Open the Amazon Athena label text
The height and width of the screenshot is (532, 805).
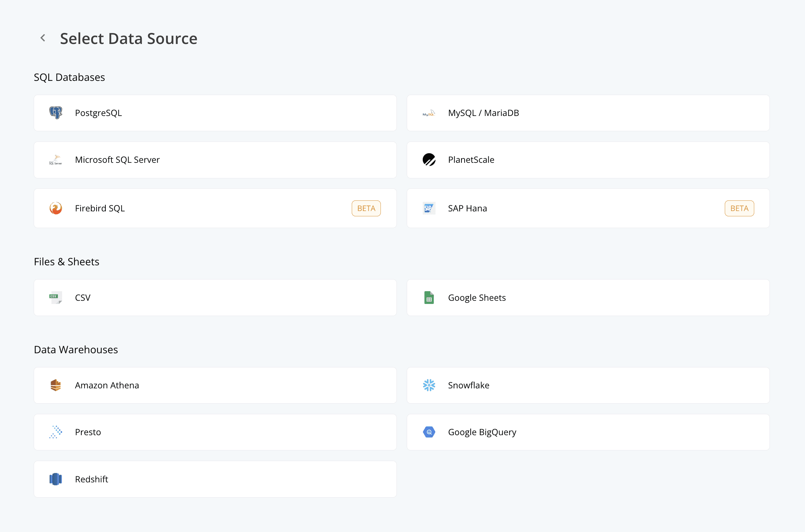click(x=107, y=385)
